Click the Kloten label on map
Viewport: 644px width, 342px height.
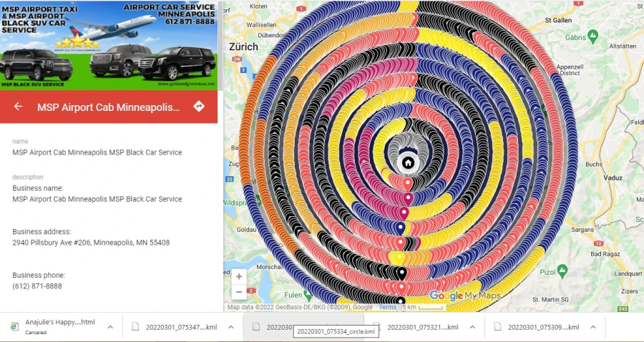pyautogui.click(x=258, y=6)
